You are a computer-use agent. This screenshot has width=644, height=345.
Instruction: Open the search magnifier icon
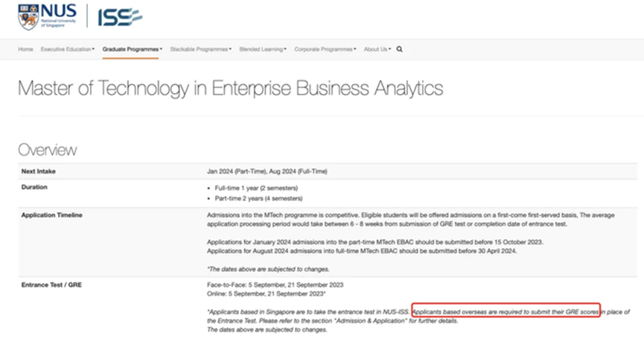coord(400,49)
